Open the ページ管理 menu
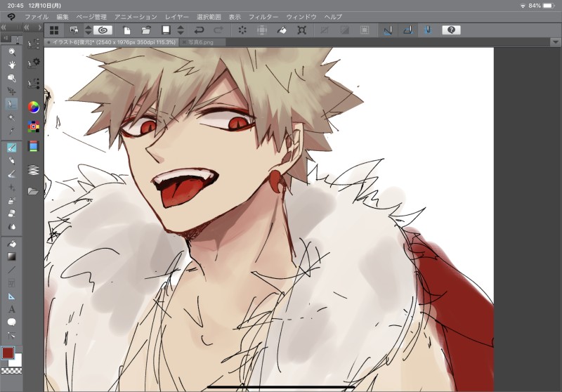 tap(91, 17)
